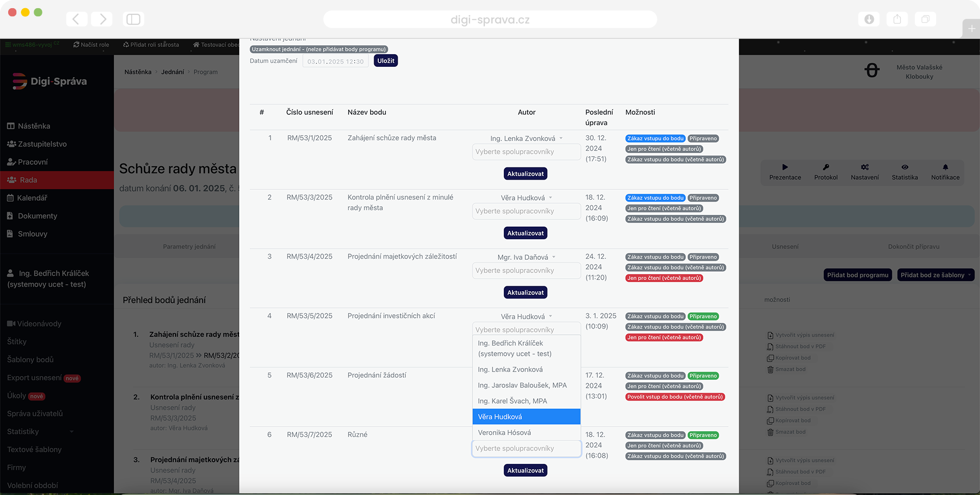Toggle green 'Připraveno' badge for item 4

pyautogui.click(x=703, y=316)
